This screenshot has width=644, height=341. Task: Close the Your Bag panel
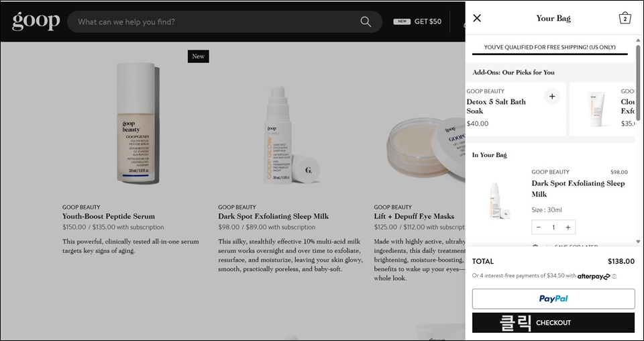click(477, 18)
